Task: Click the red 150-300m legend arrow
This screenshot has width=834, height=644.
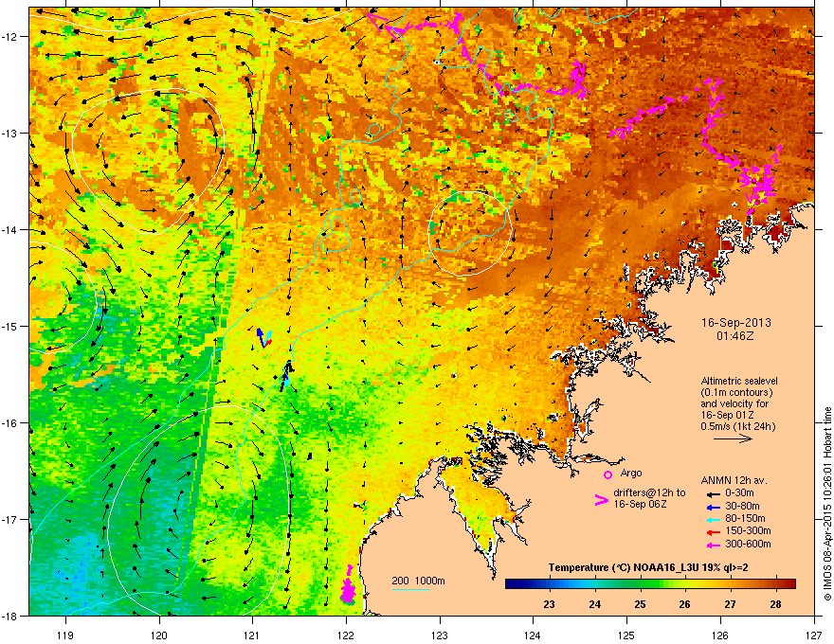Action: pyautogui.click(x=712, y=531)
